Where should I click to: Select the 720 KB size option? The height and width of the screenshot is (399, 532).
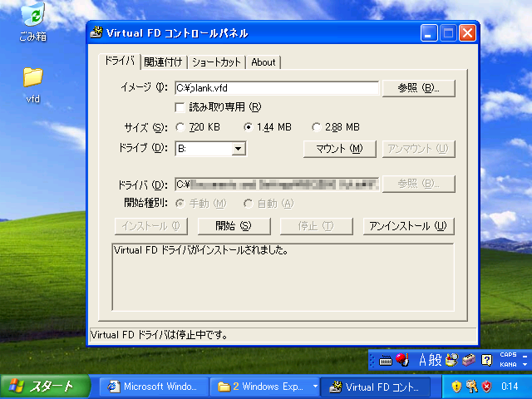tap(180, 127)
